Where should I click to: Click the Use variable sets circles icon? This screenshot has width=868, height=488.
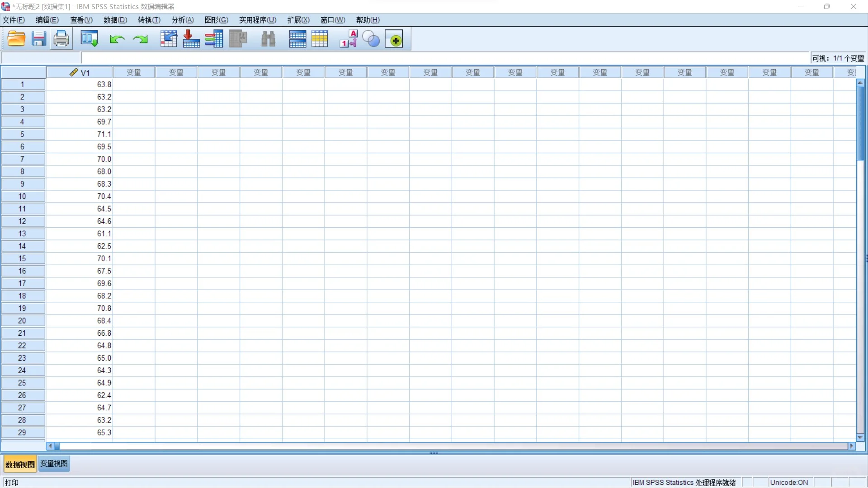pos(371,39)
